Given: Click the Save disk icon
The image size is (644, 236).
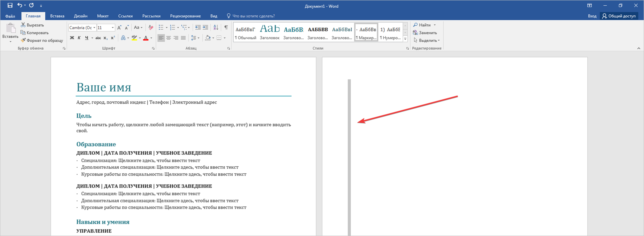Looking at the screenshot, I should coord(10,5).
